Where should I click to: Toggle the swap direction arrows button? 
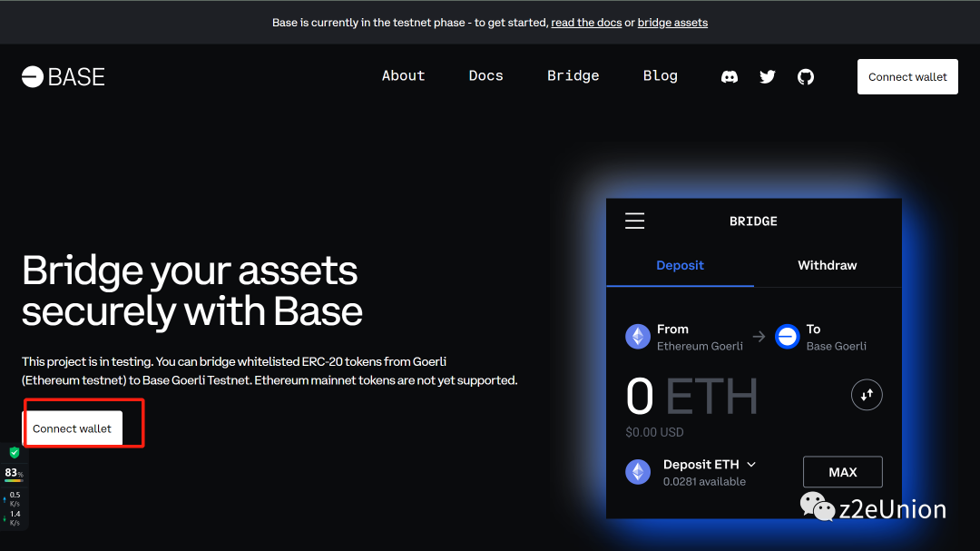coord(867,395)
